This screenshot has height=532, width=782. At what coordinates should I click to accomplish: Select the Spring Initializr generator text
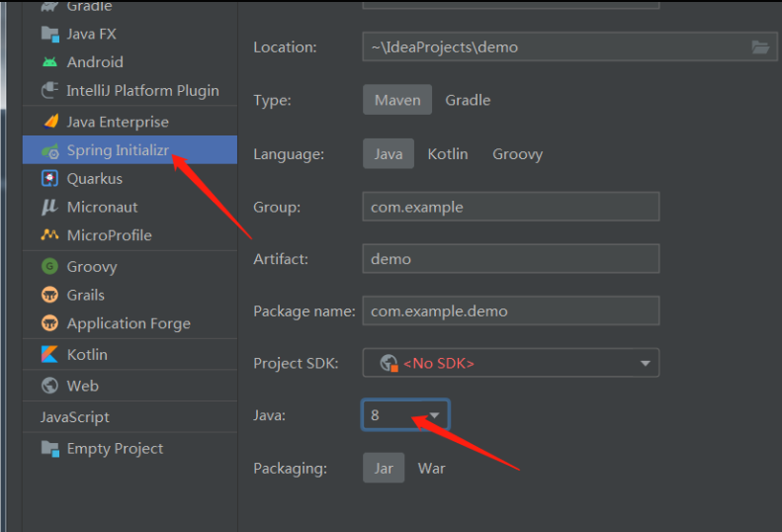point(118,150)
